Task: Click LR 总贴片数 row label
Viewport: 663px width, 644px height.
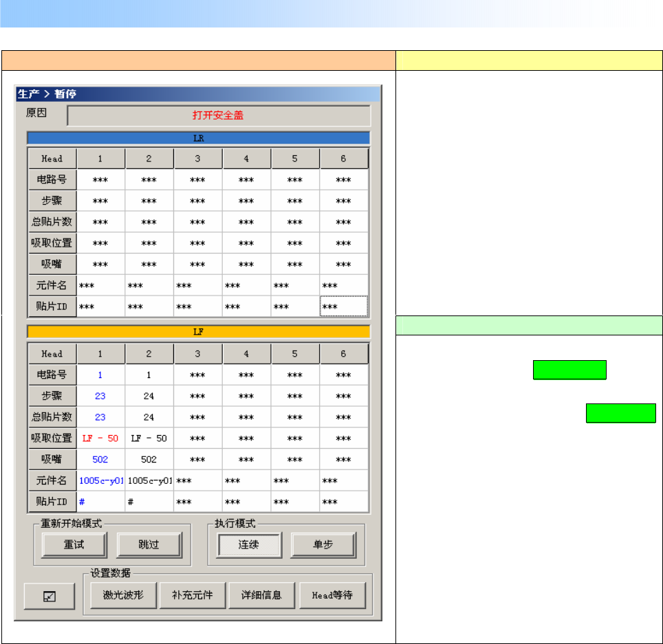Action: 52,222
